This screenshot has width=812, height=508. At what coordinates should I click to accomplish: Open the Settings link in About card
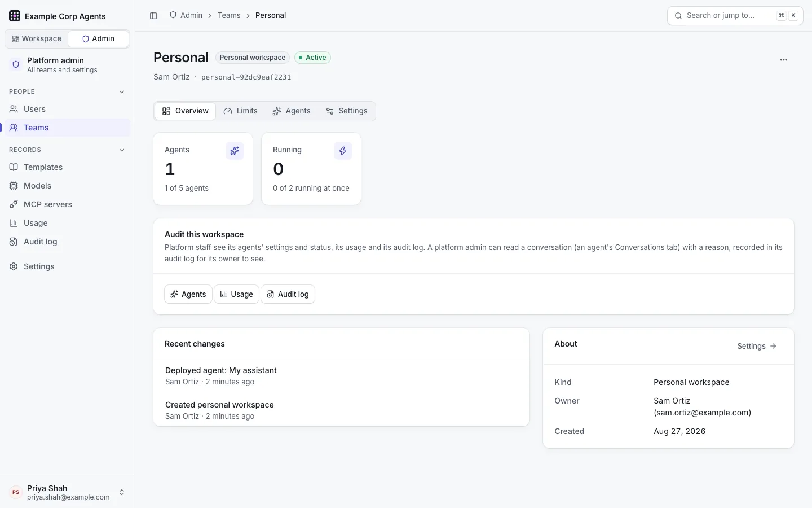click(x=757, y=346)
